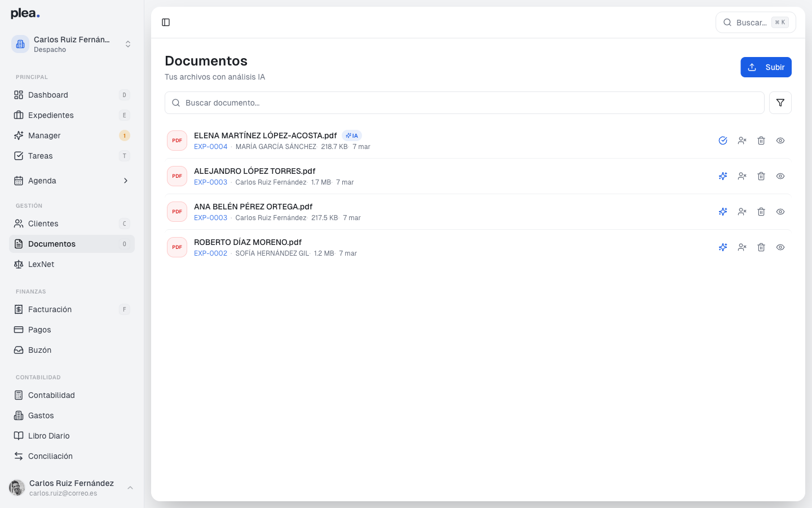Click the unassign user icon for ELENA MARTÍNEZ LÓPEZ-ACOSTA.pdf
The height and width of the screenshot is (508, 812).
[x=742, y=141]
